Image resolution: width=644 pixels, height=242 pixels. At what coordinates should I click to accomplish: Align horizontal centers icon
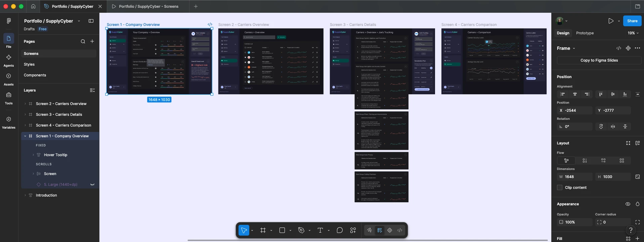click(x=575, y=94)
